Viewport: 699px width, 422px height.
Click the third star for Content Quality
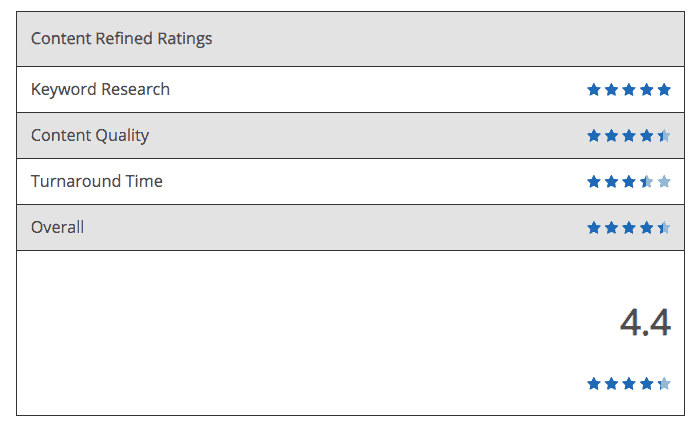click(x=629, y=136)
